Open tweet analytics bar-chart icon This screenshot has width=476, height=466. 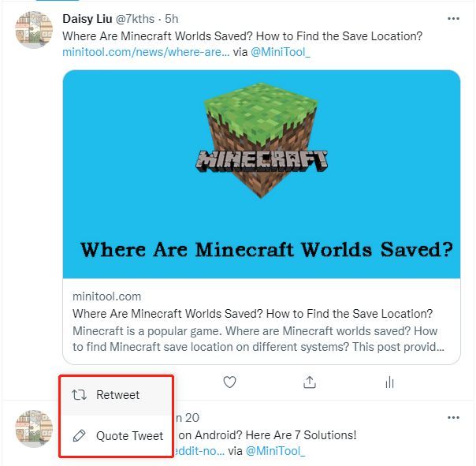pyautogui.click(x=389, y=382)
